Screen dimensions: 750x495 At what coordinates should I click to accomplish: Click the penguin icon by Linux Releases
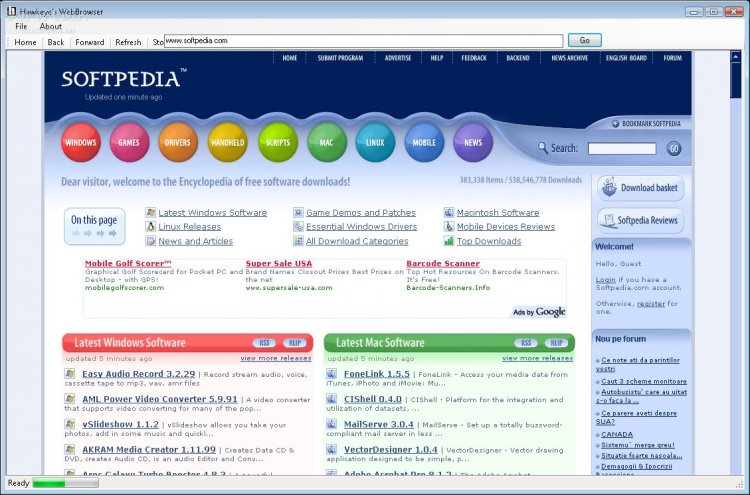[151, 226]
